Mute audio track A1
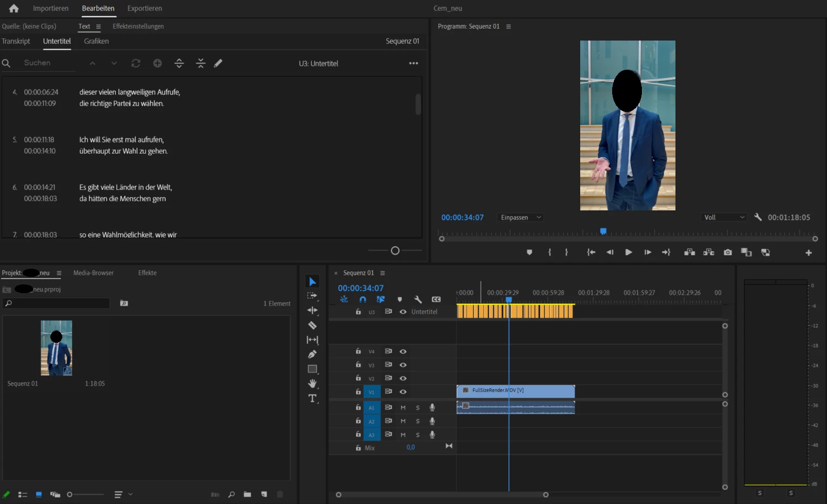 click(403, 407)
